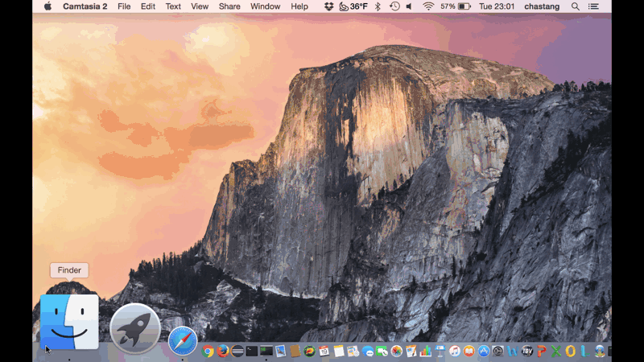Launch Firefox from the Dock
Screen dimensions: 644x362
pyautogui.click(x=223, y=351)
